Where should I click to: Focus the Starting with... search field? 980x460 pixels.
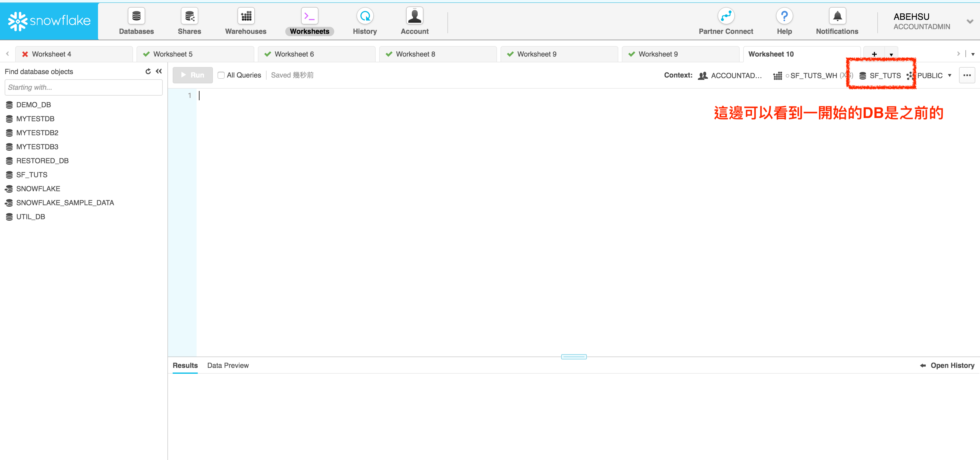pyautogui.click(x=83, y=87)
